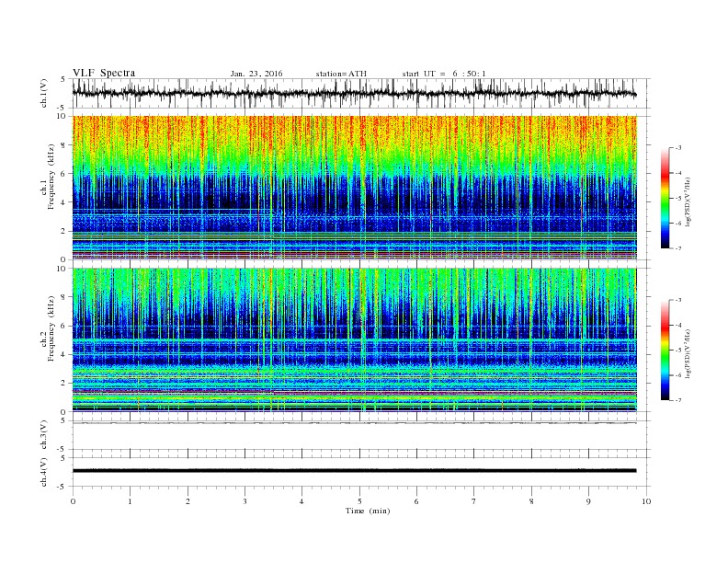Image resolution: width=728 pixels, height=563 pixels.
Task: Click the '-3' label on ch.1 color bar
Action: pyautogui.click(x=678, y=148)
